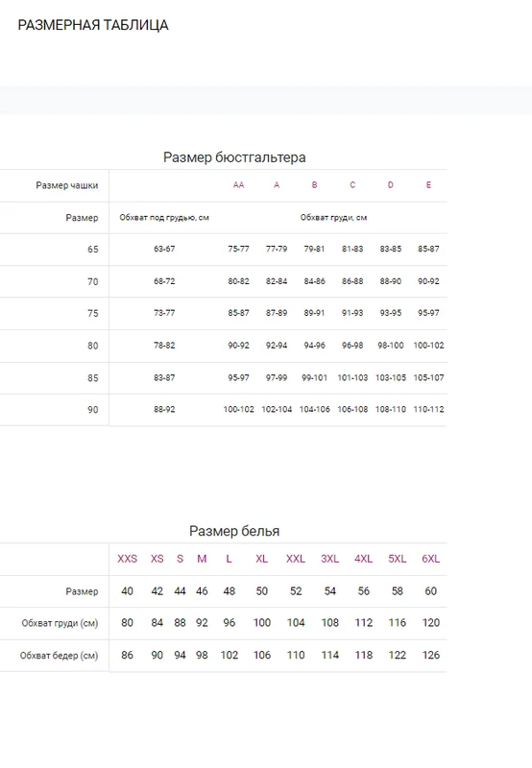
Task: Select cup size E column header
Action: [x=428, y=185]
